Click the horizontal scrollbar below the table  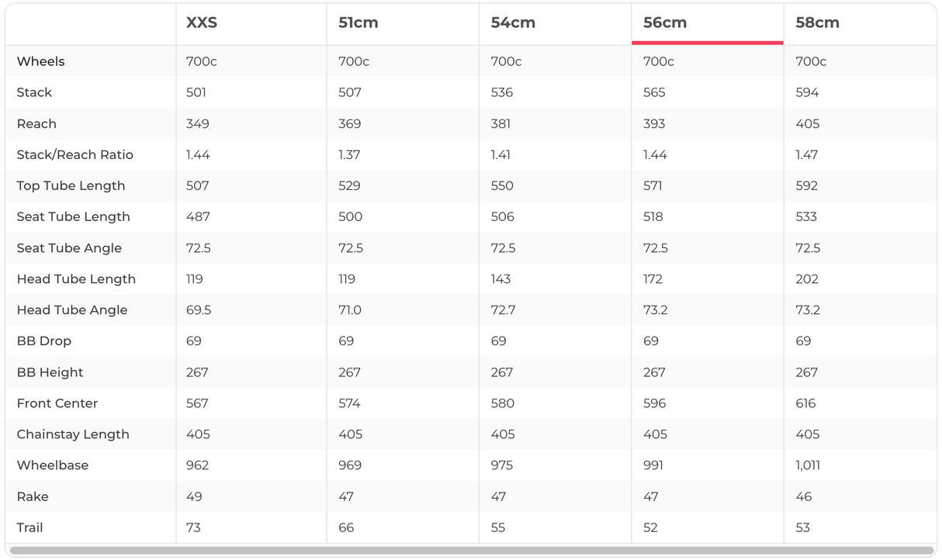pos(471,551)
